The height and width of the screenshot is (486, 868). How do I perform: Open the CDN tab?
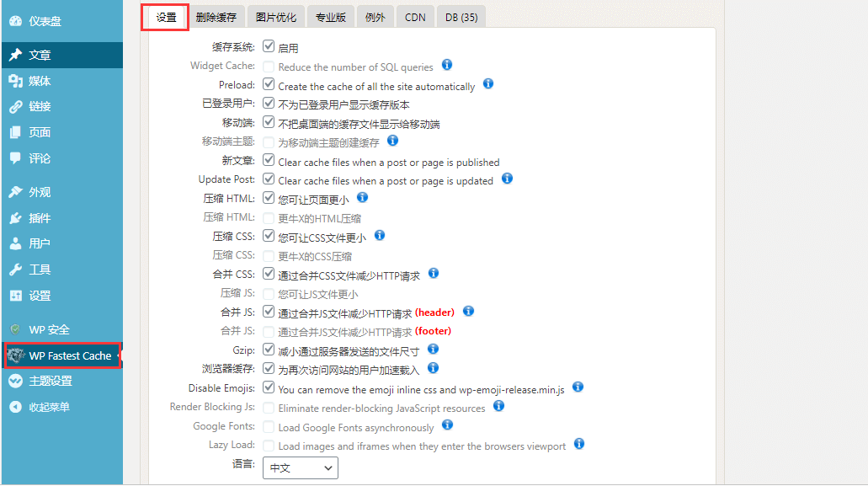click(415, 17)
